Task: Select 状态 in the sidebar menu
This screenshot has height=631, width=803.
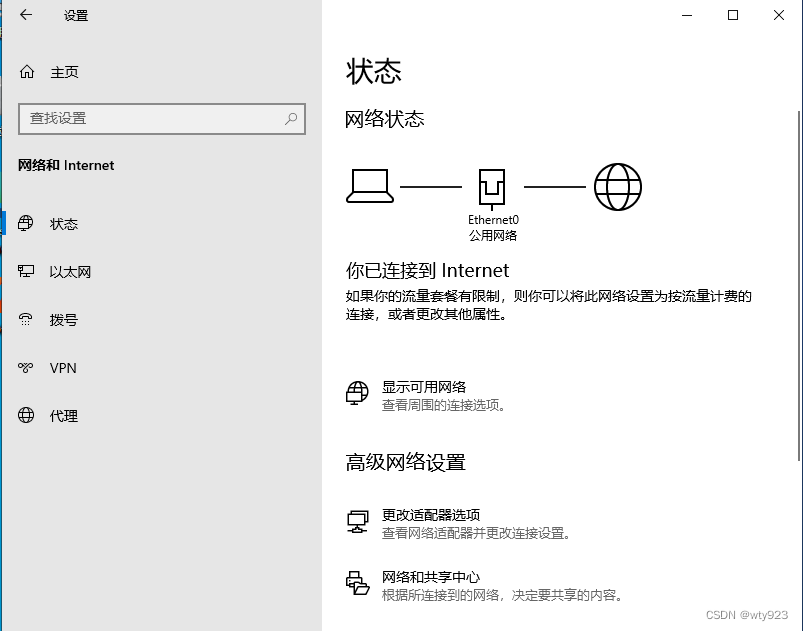Action: (x=63, y=223)
